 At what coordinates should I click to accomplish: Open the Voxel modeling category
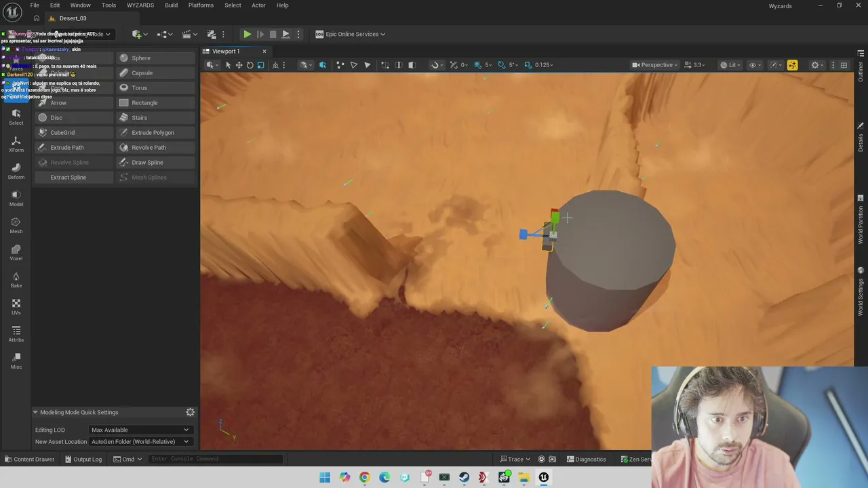coord(16,252)
